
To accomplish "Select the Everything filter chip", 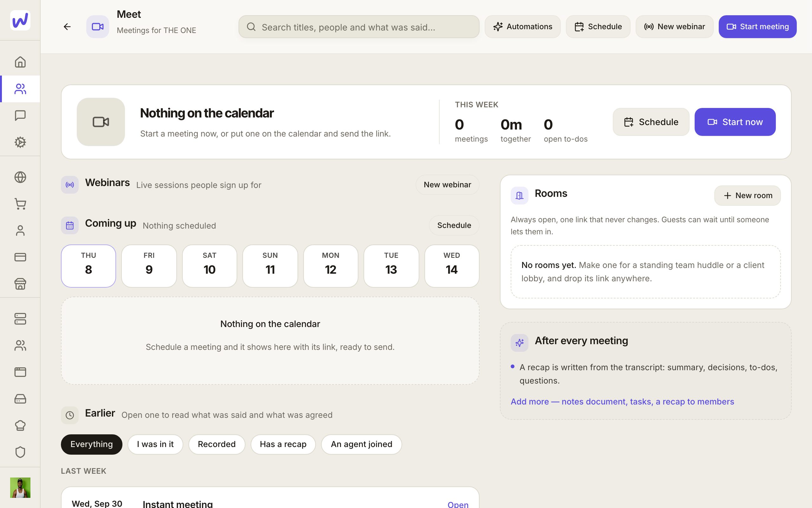I will (x=92, y=444).
